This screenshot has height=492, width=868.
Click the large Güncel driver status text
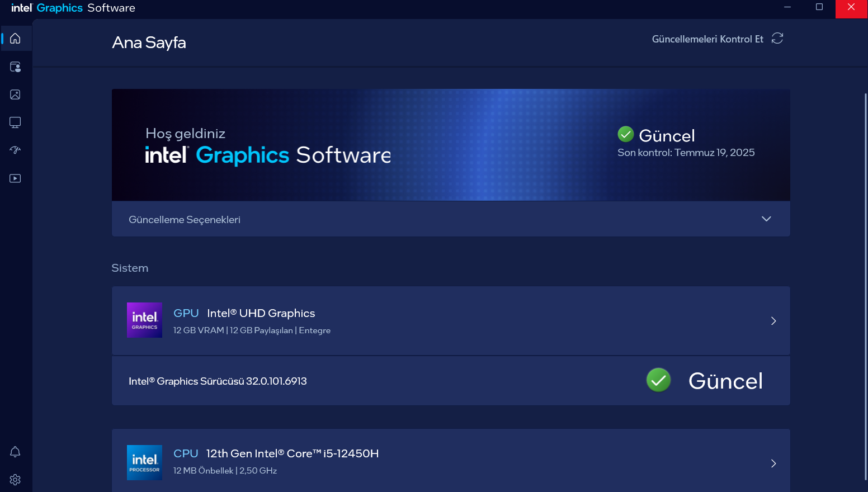[725, 381]
